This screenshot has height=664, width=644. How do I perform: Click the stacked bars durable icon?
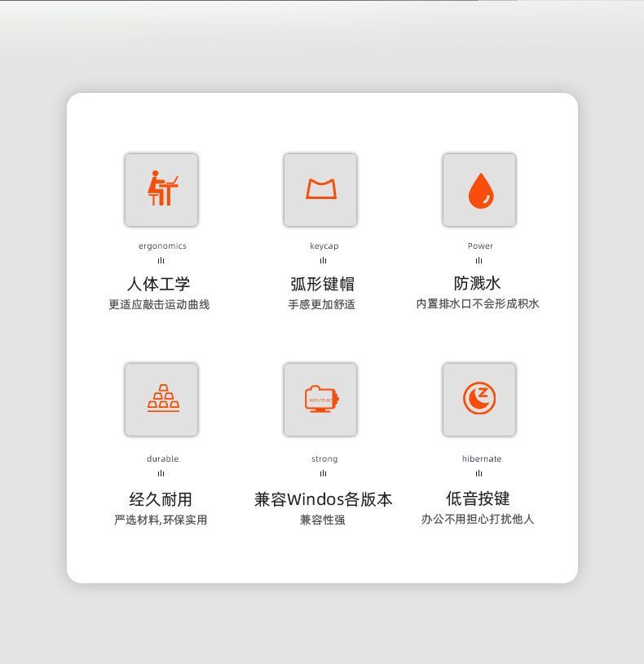point(163,397)
